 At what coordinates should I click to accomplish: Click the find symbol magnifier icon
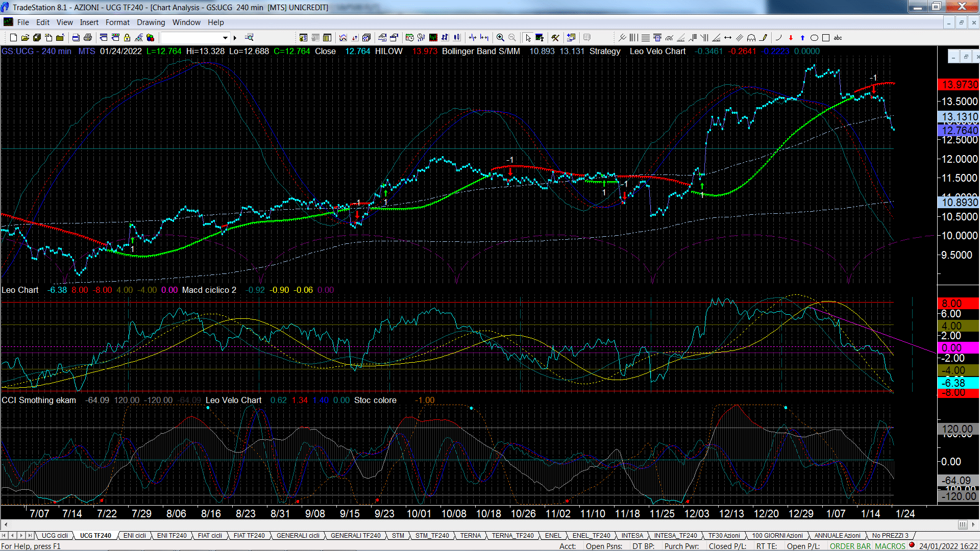pos(249,38)
